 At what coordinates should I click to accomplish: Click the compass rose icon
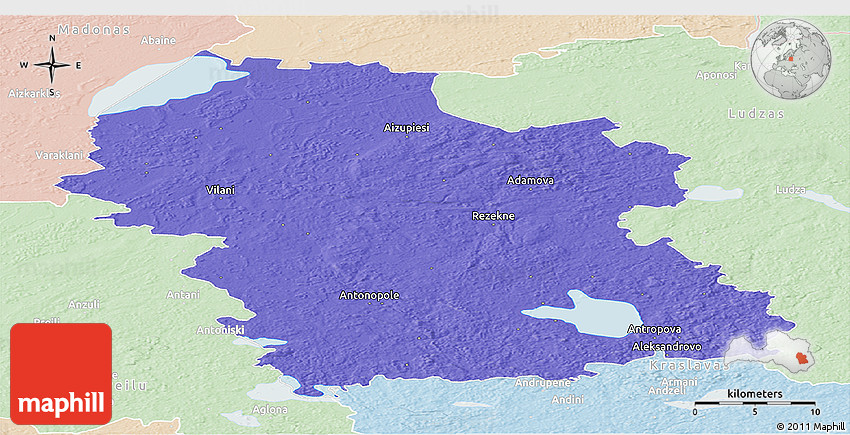pyautogui.click(x=51, y=66)
